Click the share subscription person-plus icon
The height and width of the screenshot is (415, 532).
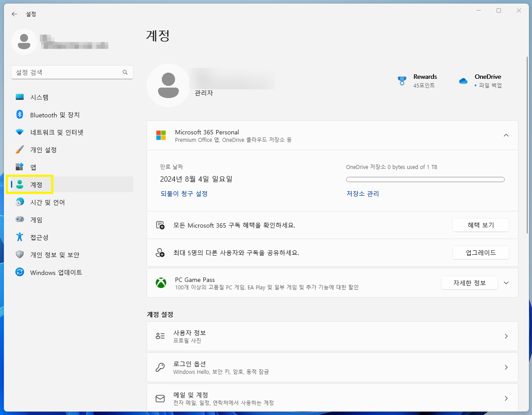(x=160, y=253)
